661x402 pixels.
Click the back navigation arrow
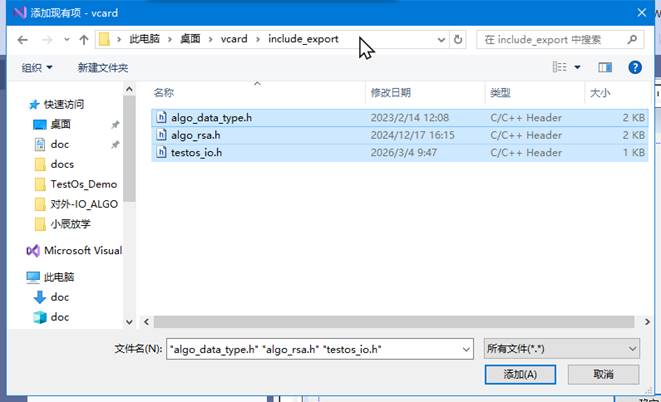click(20, 40)
